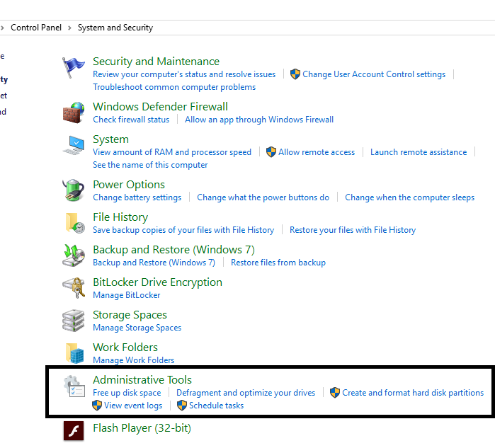495x448 pixels.
Task: Select System and Security breadcrumb
Action: click(x=115, y=28)
